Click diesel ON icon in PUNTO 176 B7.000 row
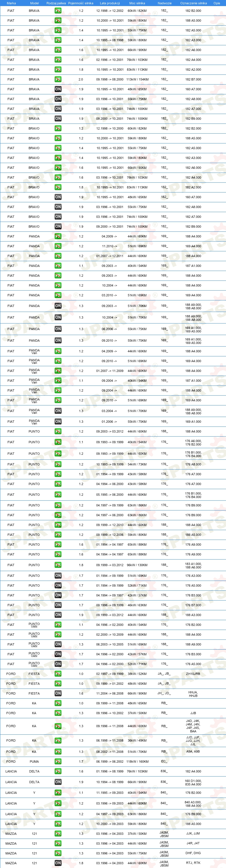 (58, 605)
